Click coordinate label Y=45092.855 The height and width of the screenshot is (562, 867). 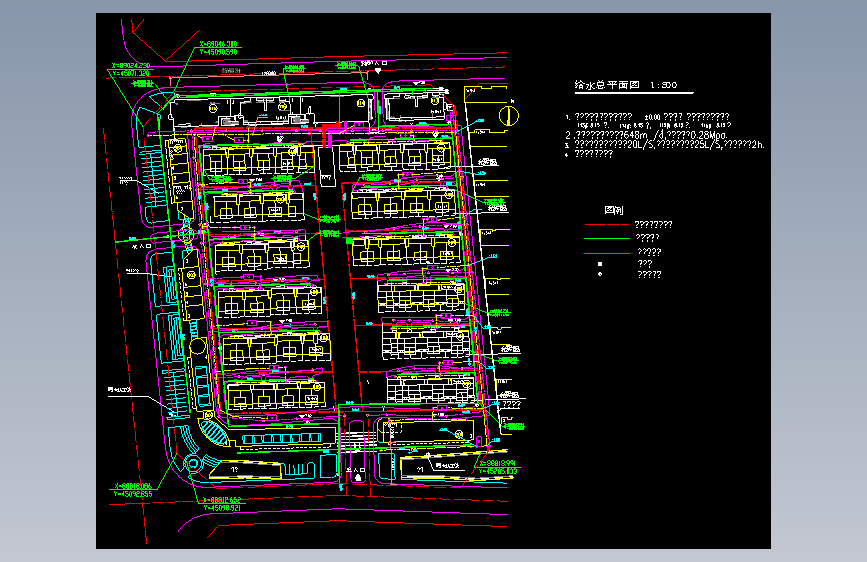[x=133, y=494]
